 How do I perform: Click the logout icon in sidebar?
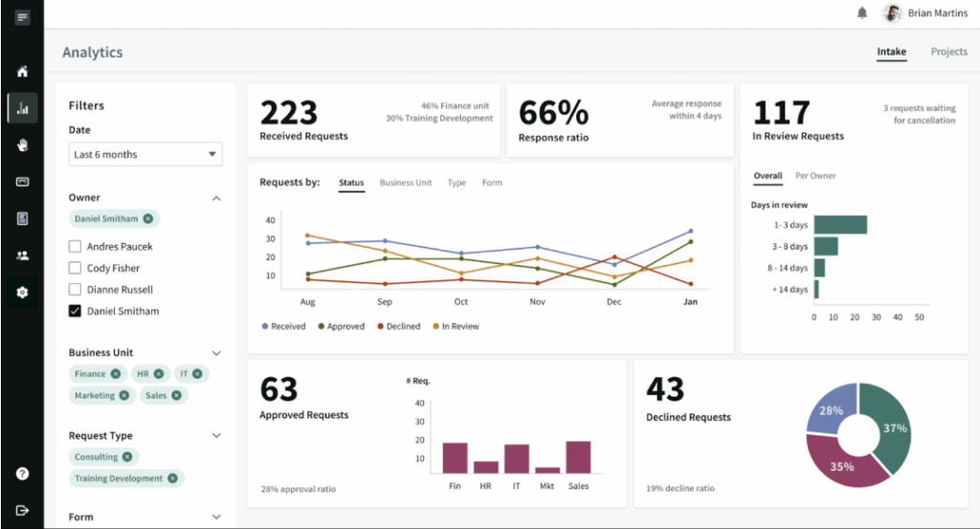coord(22,511)
